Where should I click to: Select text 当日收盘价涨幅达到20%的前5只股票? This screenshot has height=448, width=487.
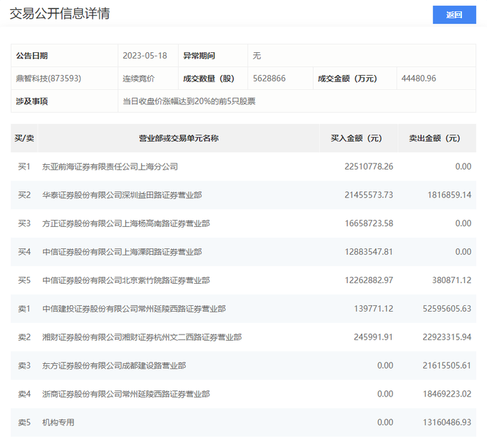(189, 101)
